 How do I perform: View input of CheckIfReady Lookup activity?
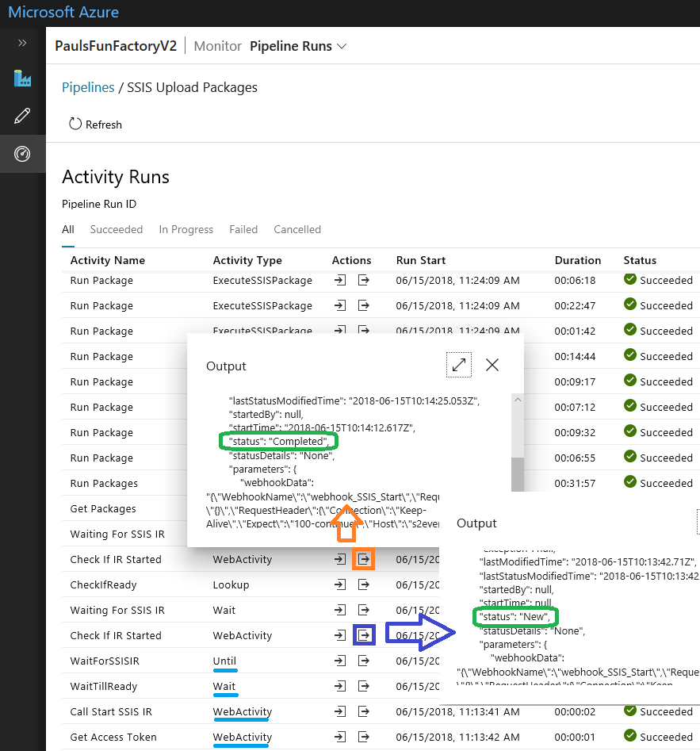(340, 584)
